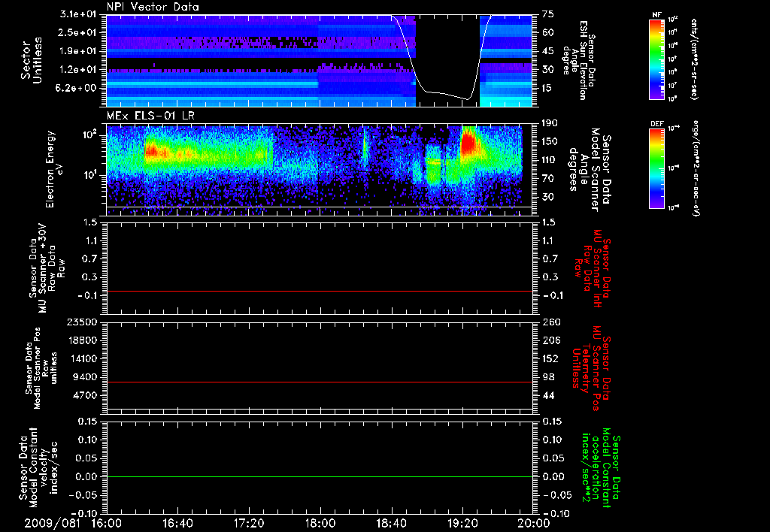Image resolution: width=770 pixels, height=532 pixels.
Task: Click the "NPI Vector Data" panel title
Action: 153,7
